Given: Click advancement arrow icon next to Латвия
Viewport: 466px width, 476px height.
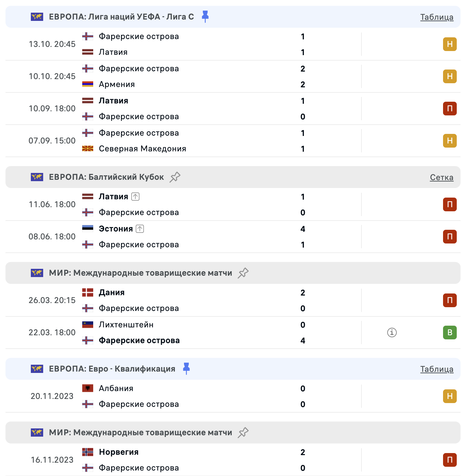Looking at the screenshot, I should tap(135, 197).
